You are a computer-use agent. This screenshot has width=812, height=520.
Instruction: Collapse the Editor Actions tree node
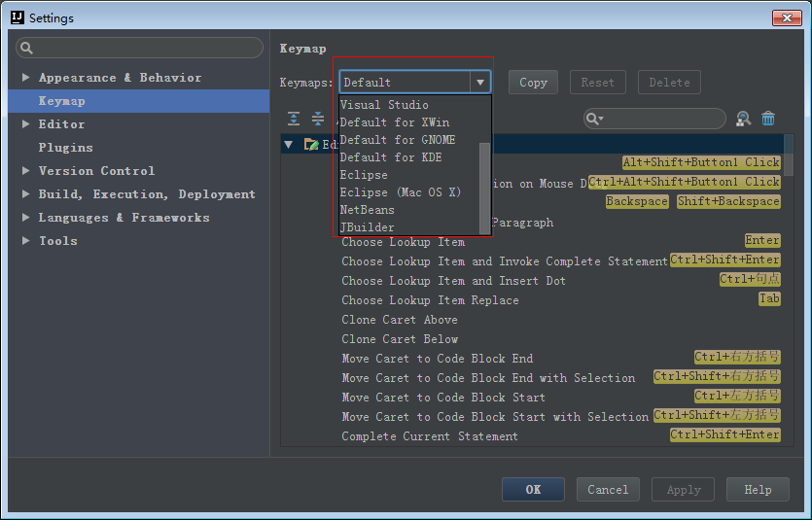[x=288, y=144]
